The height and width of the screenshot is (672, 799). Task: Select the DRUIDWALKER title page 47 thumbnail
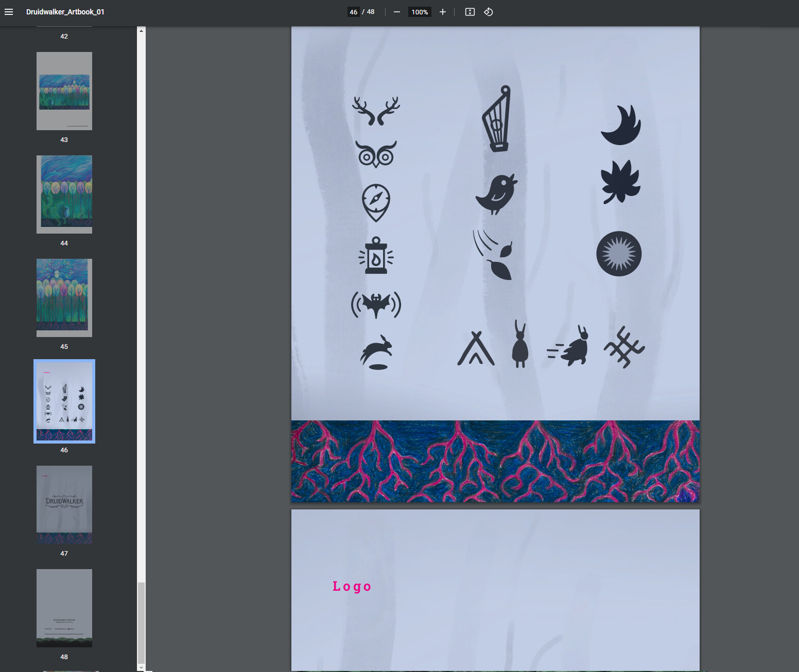(x=64, y=504)
